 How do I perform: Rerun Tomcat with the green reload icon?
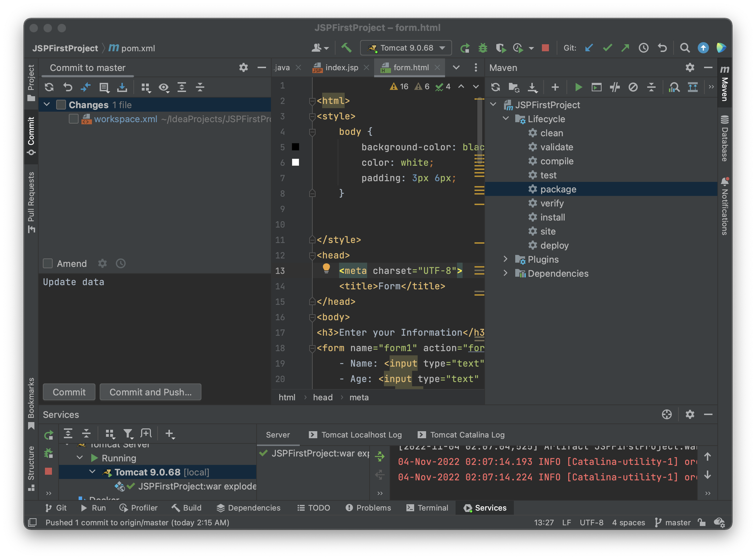[x=465, y=48]
